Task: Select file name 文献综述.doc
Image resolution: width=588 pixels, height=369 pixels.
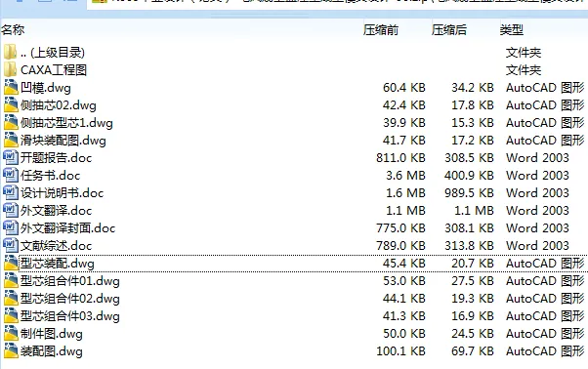Action: click(x=57, y=246)
